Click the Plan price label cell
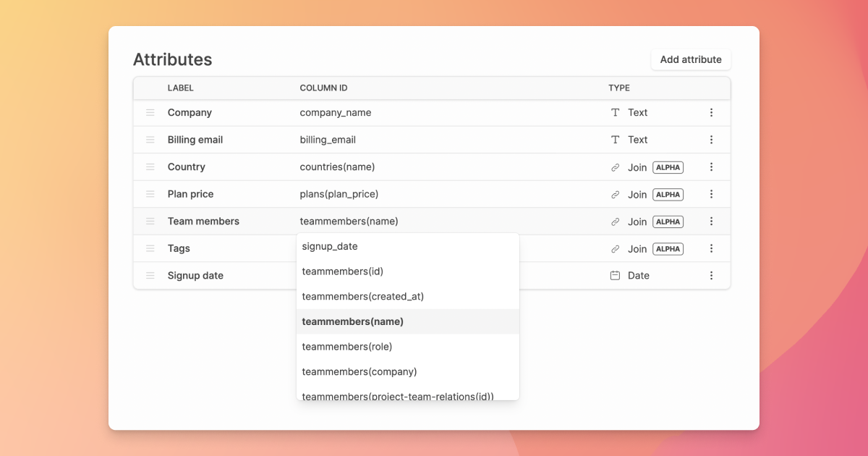Viewport: 868px width, 456px height. (x=191, y=194)
